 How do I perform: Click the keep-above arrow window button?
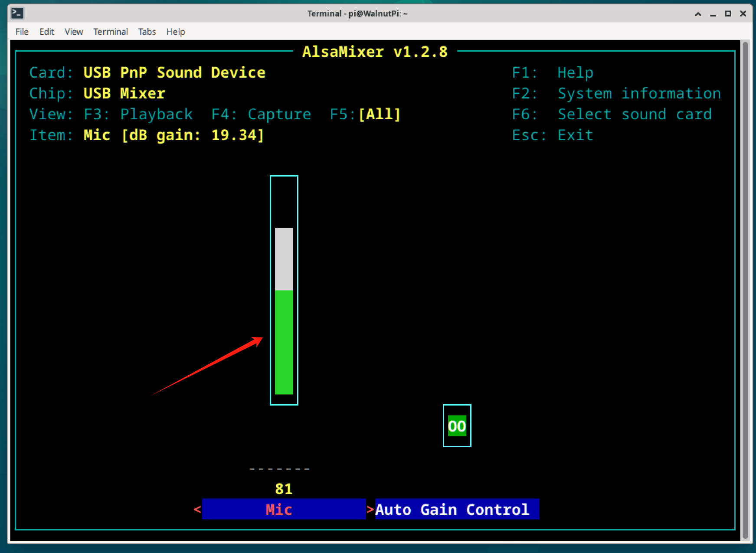point(698,14)
